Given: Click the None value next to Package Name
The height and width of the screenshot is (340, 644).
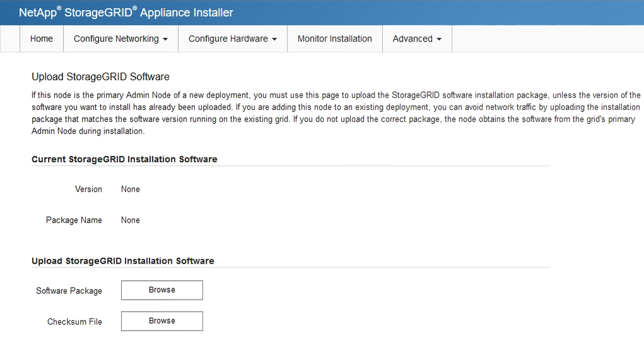Looking at the screenshot, I should (131, 220).
